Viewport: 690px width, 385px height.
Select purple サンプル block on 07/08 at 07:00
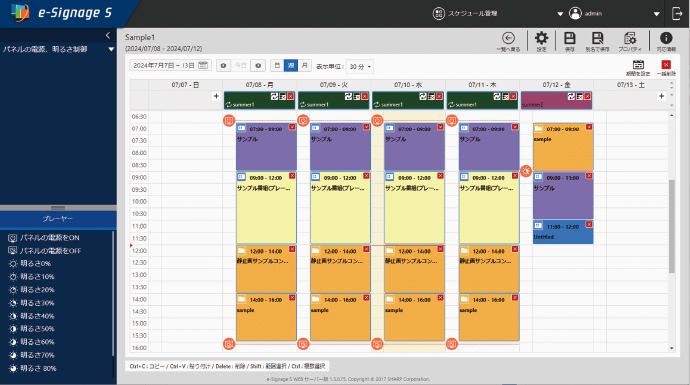click(266, 147)
